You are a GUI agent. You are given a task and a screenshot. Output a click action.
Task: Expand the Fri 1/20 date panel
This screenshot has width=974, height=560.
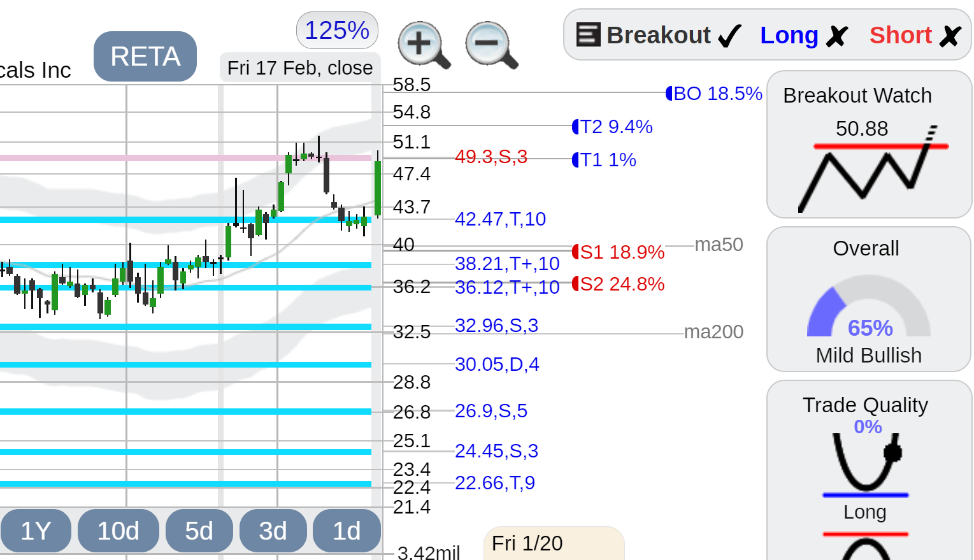point(554,543)
